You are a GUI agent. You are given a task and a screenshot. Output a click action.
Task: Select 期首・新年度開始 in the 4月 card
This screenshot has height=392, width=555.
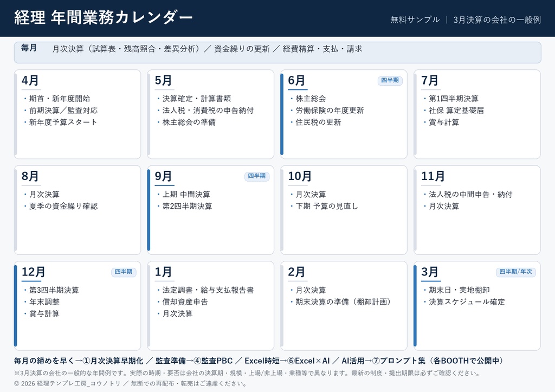[60, 99]
